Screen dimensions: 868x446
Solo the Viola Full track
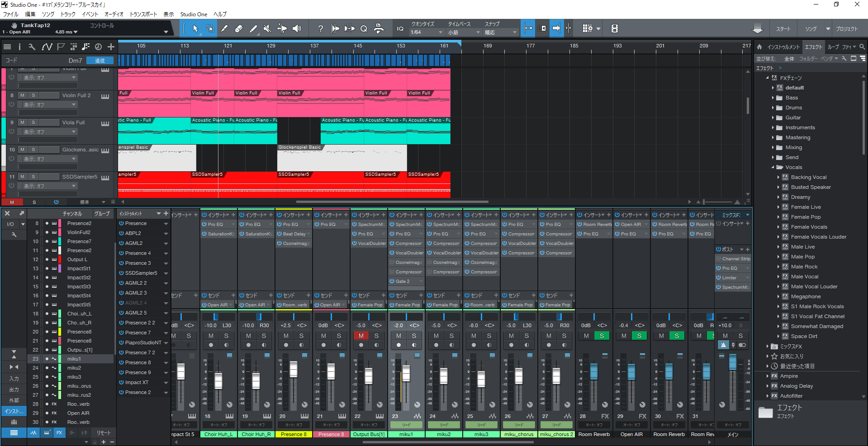pyautogui.click(x=33, y=122)
